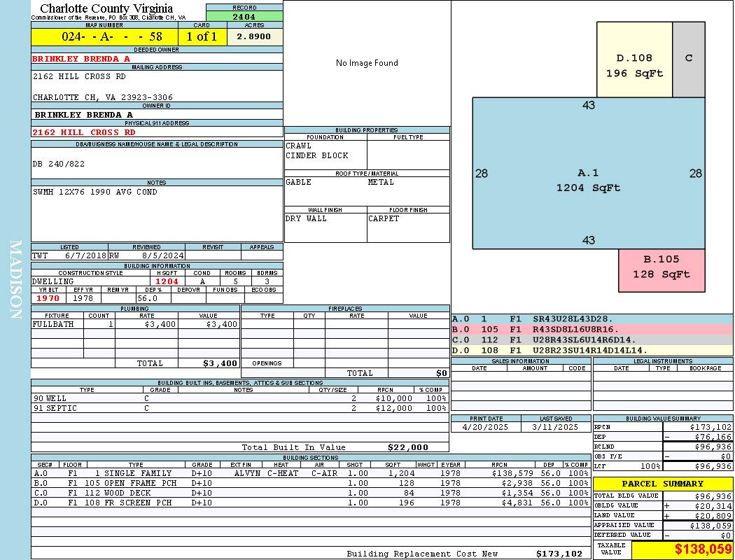This screenshot has height=560, width=735.
Task: Select gray legend row C.0 112
Action: (x=592, y=339)
